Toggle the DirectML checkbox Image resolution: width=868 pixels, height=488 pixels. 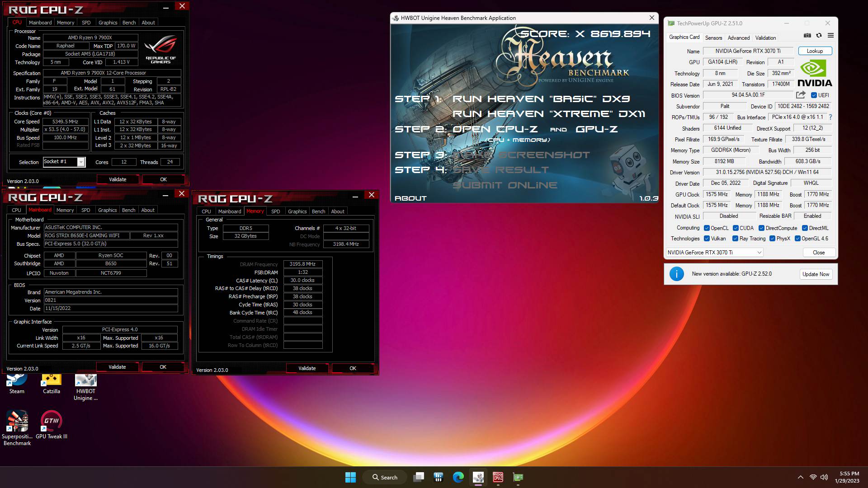[x=805, y=228]
